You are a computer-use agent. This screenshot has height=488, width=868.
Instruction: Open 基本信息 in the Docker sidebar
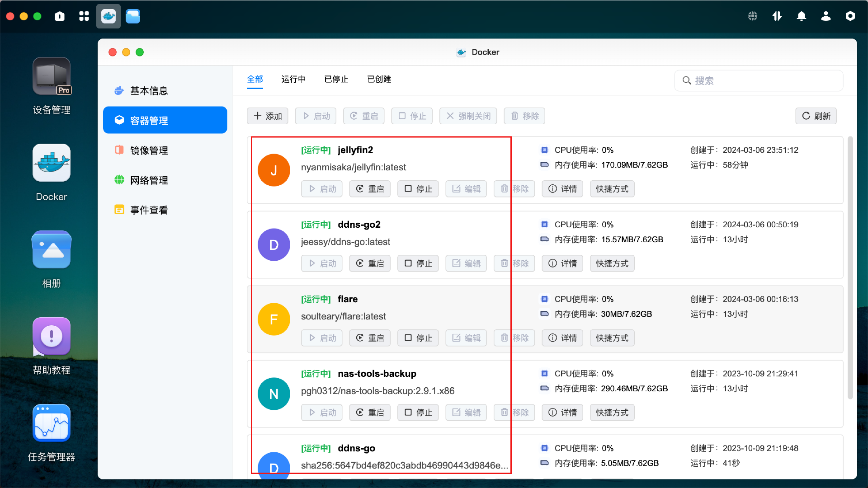pos(148,90)
